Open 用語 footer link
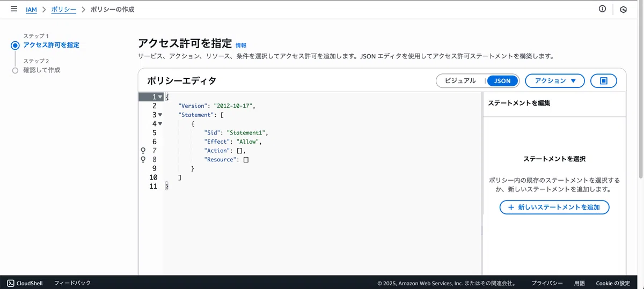This screenshot has height=289, width=644. click(x=580, y=283)
